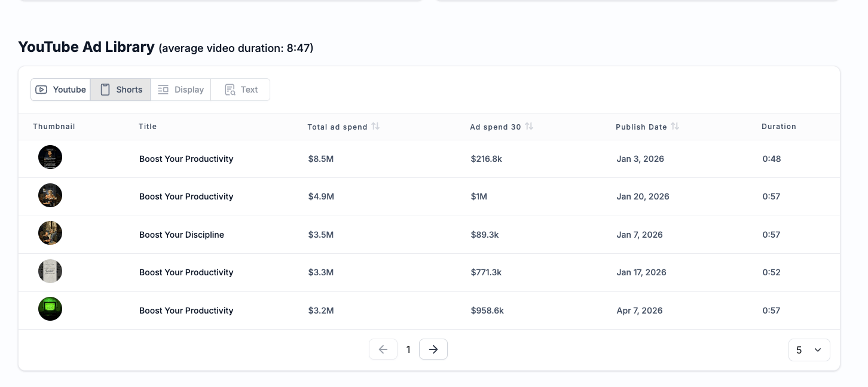Switch to the Youtube tab
Image resolution: width=868 pixels, height=387 pixels.
[x=60, y=90]
